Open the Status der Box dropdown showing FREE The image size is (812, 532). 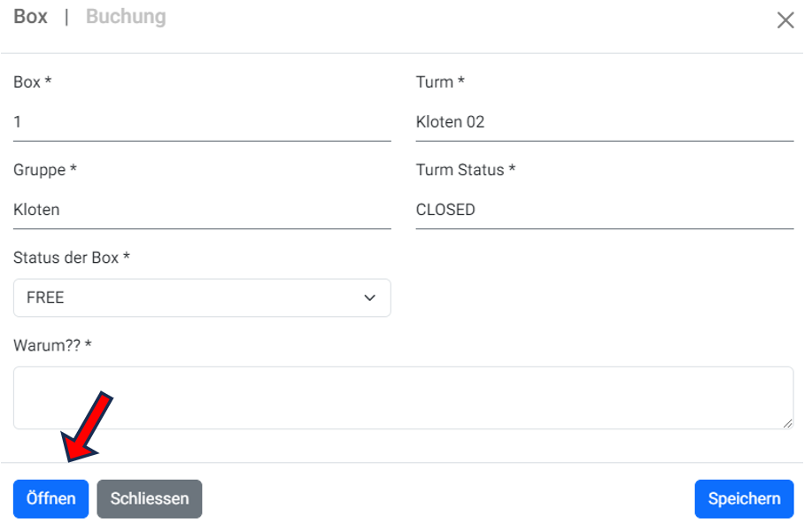(x=202, y=298)
